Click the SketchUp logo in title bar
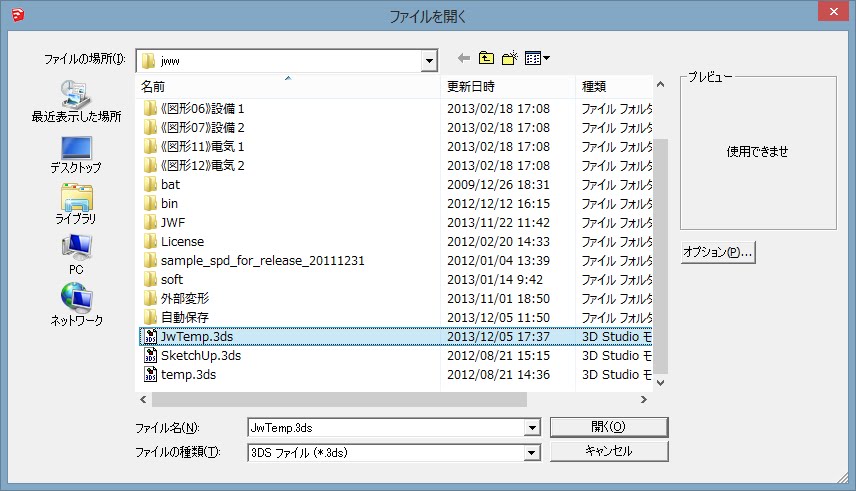This screenshot has width=856, height=491. pos(17,15)
